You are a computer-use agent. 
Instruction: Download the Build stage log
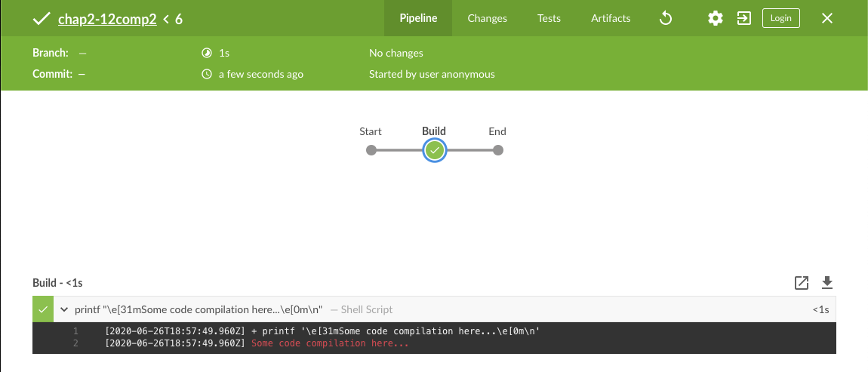827,283
